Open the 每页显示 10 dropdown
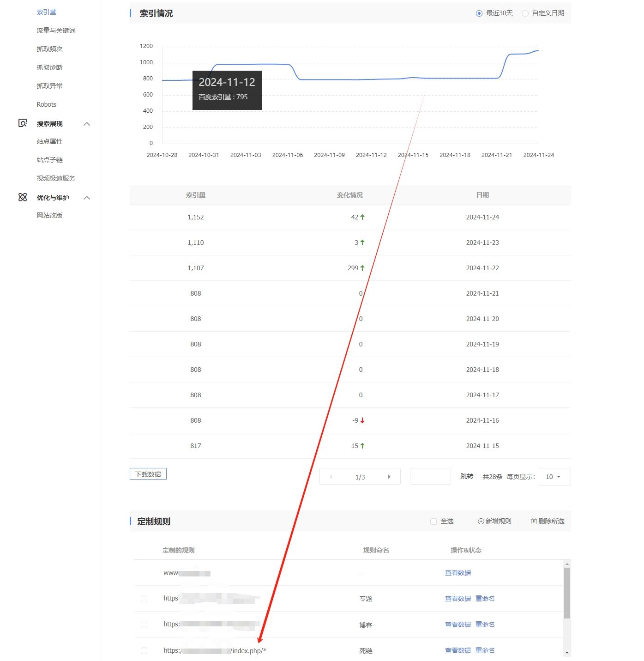644x661 pixels. pyautogui.click(x=554, y=477)
